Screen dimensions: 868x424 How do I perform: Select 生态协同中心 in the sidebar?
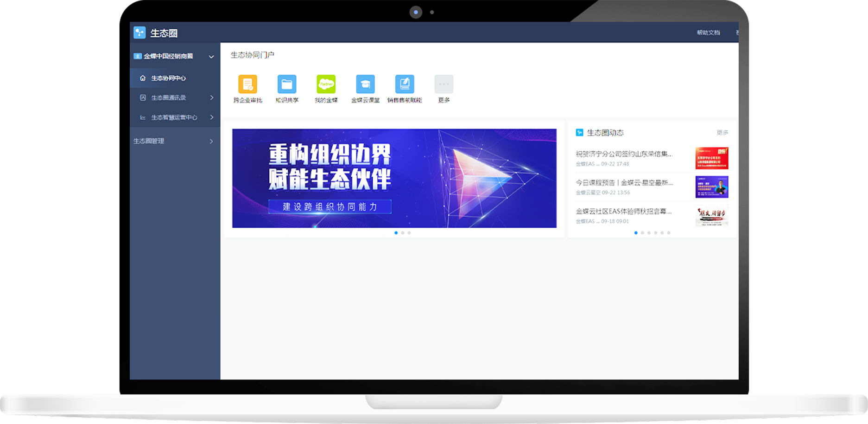[x=168, y=78]
